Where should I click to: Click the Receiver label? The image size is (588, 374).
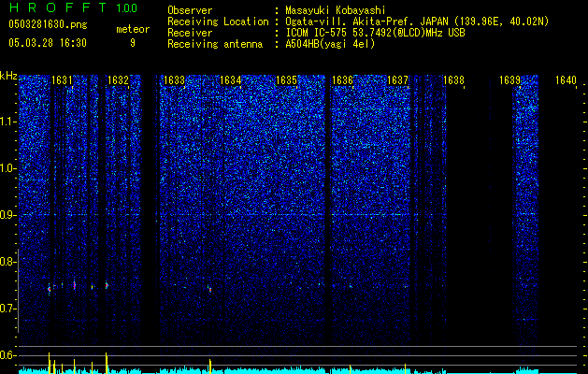(190, 33)
